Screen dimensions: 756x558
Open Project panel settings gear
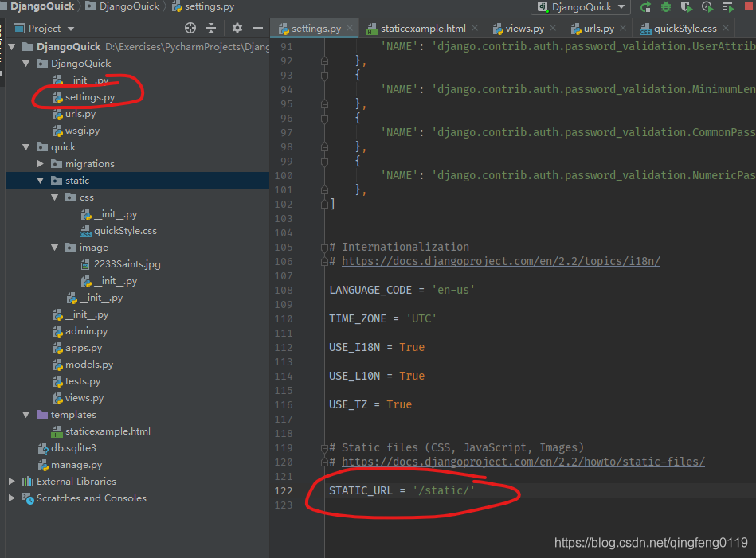click(x=237, y=29)
